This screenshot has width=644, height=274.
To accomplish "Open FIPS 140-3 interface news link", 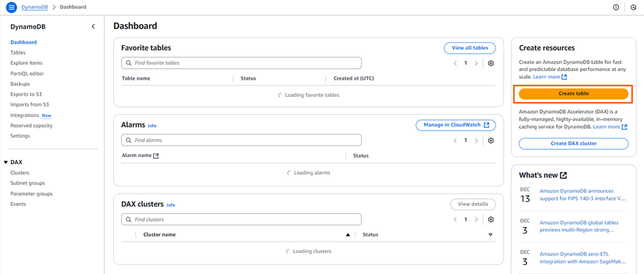I will [x=582, y=194].
